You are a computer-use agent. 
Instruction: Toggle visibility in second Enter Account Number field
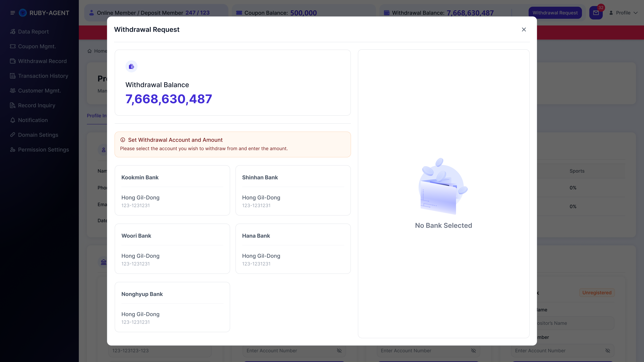click(x=339, y=351)
